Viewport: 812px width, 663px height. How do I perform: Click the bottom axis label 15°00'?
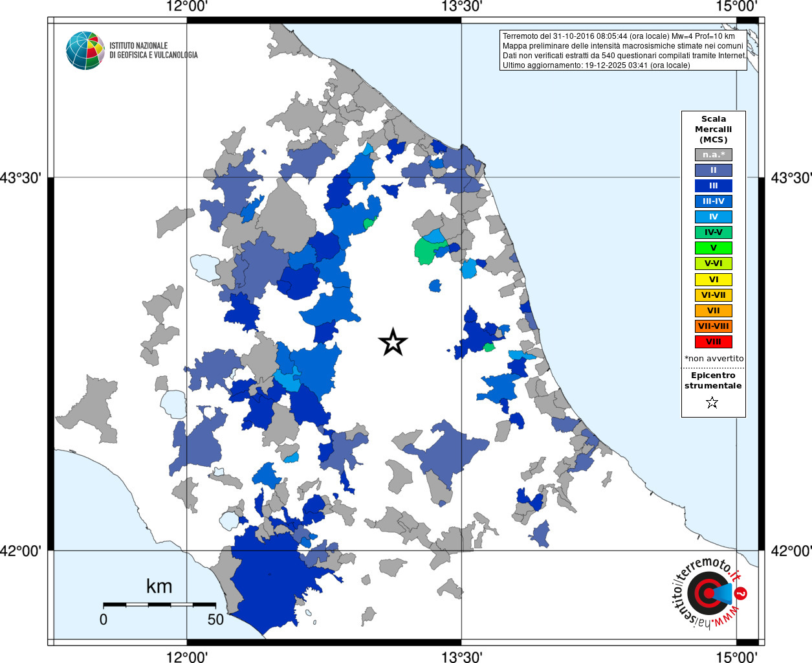click(x=737, y=657)
